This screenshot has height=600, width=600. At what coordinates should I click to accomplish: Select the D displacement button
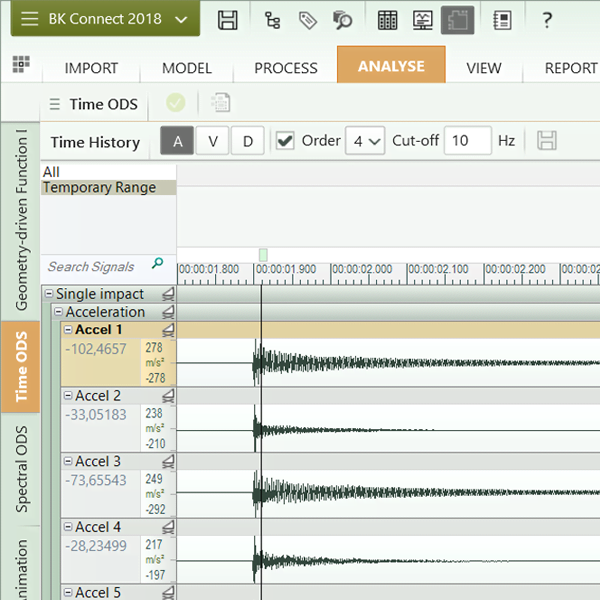[x=248, y=141]
